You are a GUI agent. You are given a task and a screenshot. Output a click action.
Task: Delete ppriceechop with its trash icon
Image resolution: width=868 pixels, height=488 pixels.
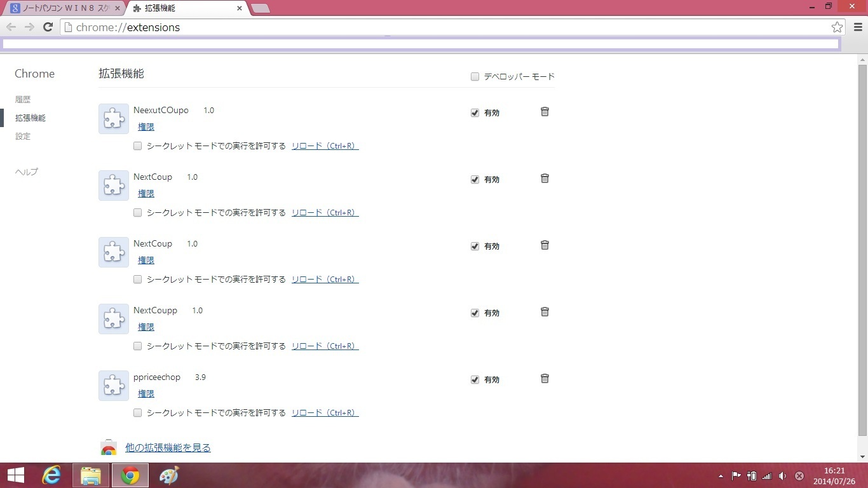coord(545,378)
